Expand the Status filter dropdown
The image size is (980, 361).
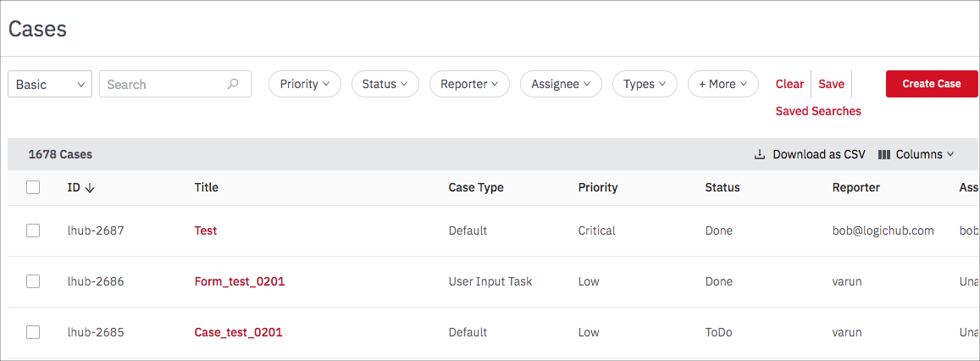click(x=385, y=84)
